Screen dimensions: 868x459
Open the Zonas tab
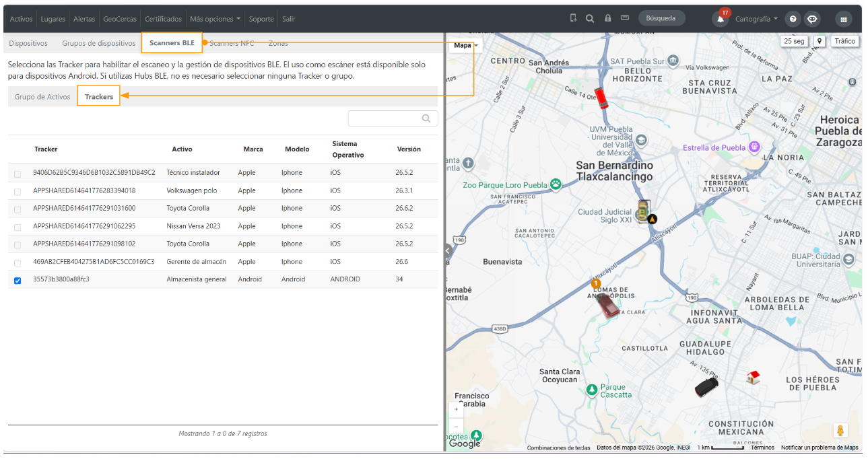(x=278, y=43)
